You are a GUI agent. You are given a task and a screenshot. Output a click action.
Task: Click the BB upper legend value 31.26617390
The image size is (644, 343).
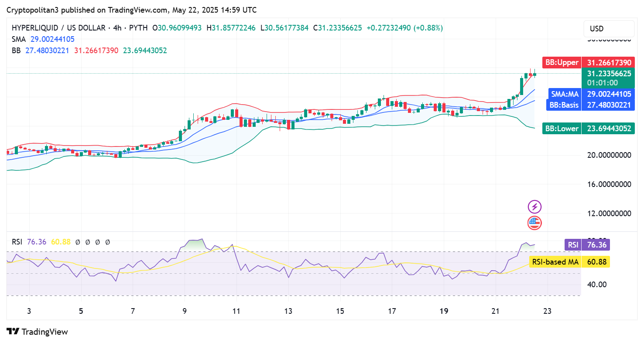click(96, 51)
